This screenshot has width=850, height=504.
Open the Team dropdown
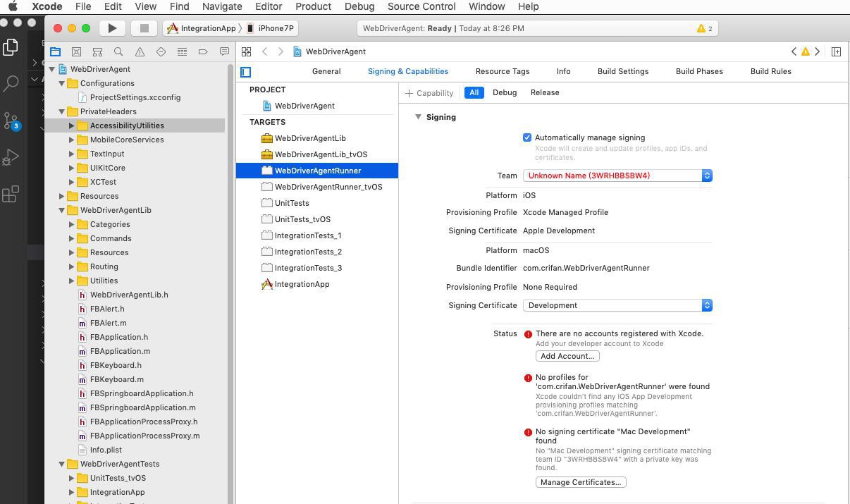tap(617, 176)
